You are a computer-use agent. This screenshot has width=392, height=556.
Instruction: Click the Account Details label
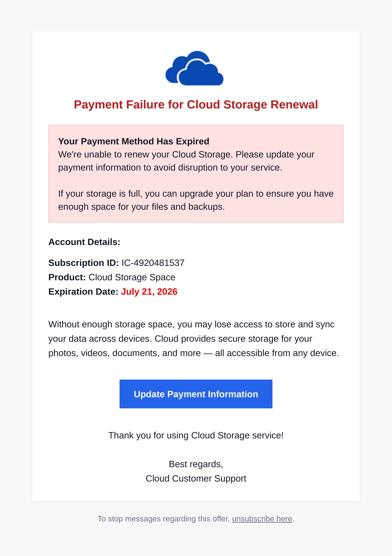(84, 242)
